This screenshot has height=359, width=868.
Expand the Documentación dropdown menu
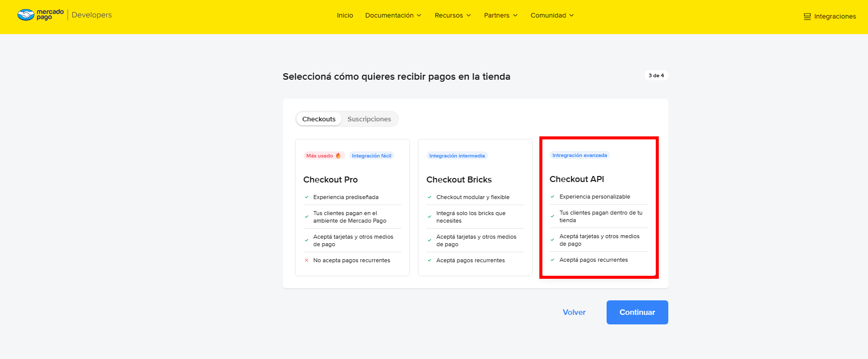tap(393, 16)
